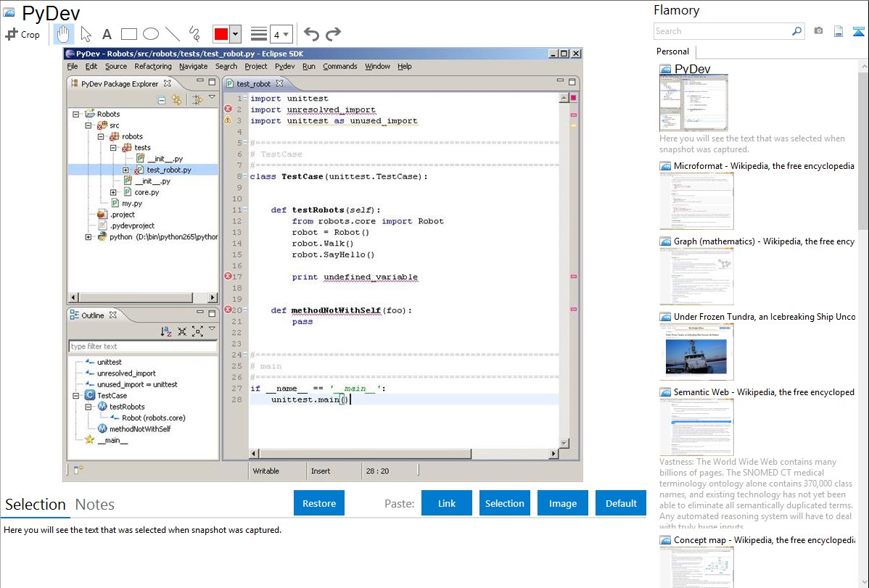Viewport: 869px width, 588px height.
Task: Click the redo arrow
Action: 333,34
